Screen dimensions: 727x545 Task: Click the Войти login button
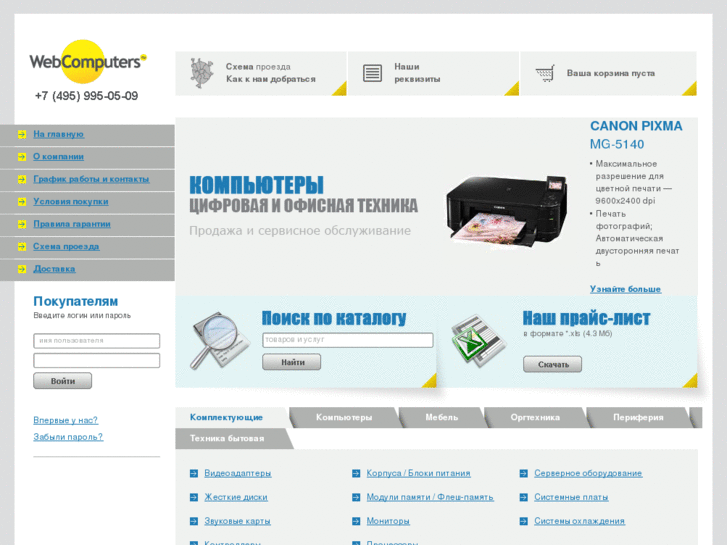(63, 381)
